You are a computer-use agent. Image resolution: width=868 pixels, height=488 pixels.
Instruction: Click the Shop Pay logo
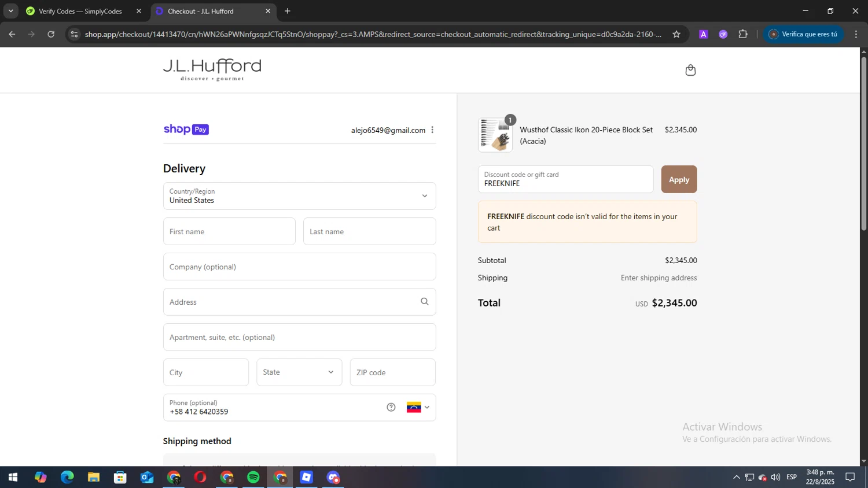186,130
